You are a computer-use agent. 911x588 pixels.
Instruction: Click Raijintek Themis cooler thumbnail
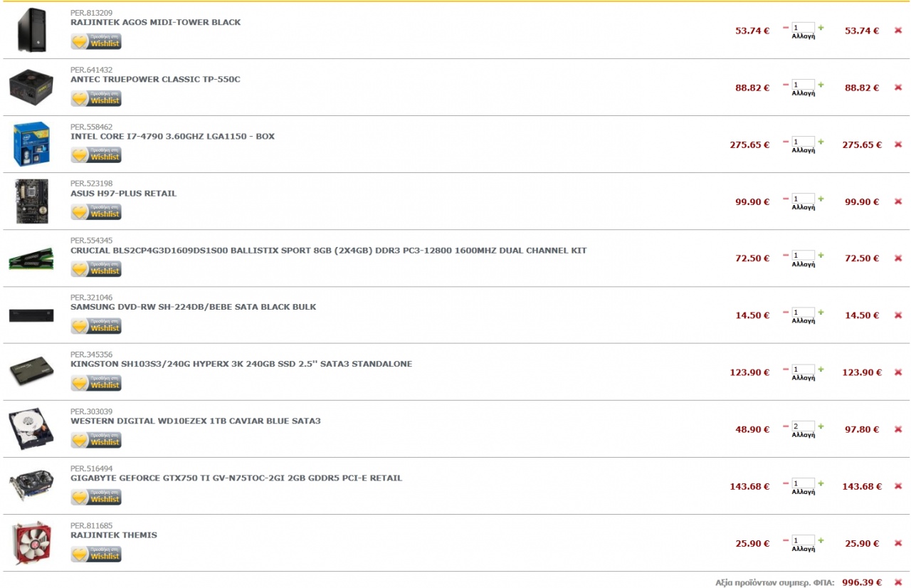(31, 543)
